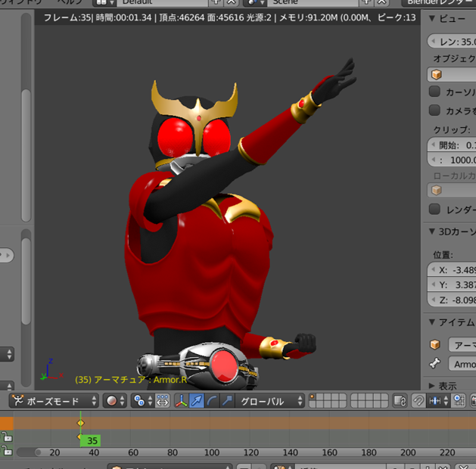Viewport: 476px width, 469px height.
Task: Expand the 表示 panel
Action: pyautogui.click(x=431, y=386)
